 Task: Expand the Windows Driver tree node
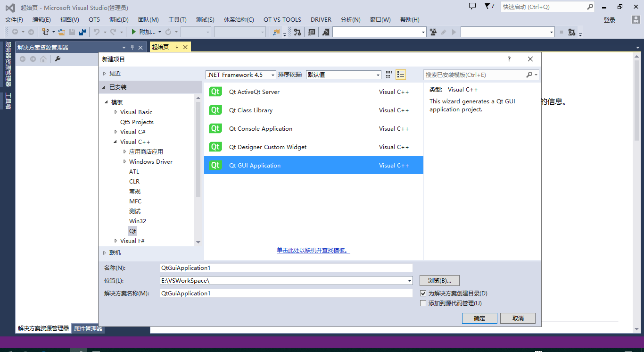125,161
